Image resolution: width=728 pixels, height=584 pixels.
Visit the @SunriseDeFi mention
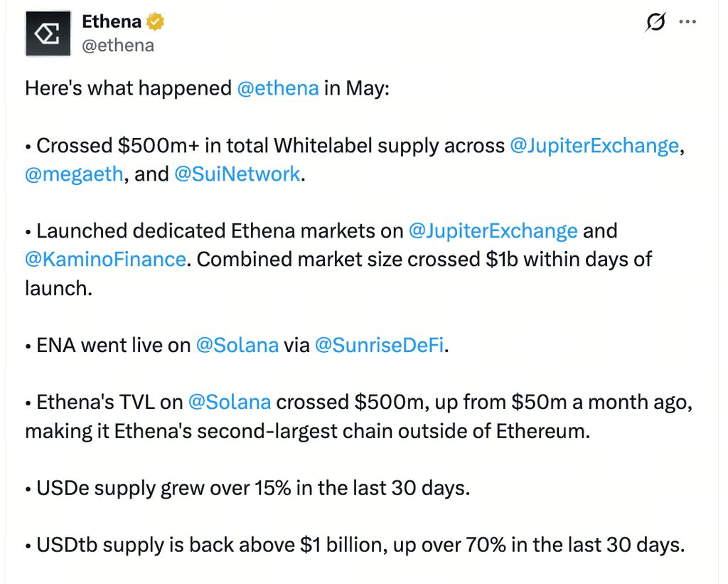(380, 345)
